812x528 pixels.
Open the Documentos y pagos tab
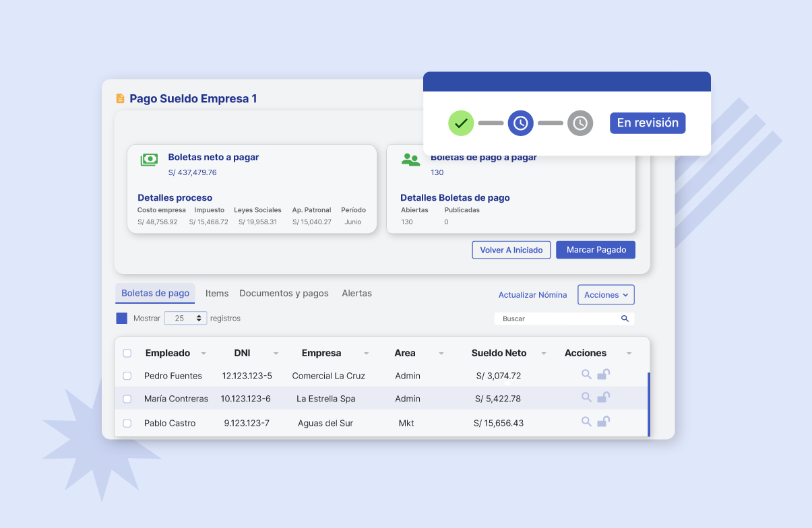(x=284, y=294)
